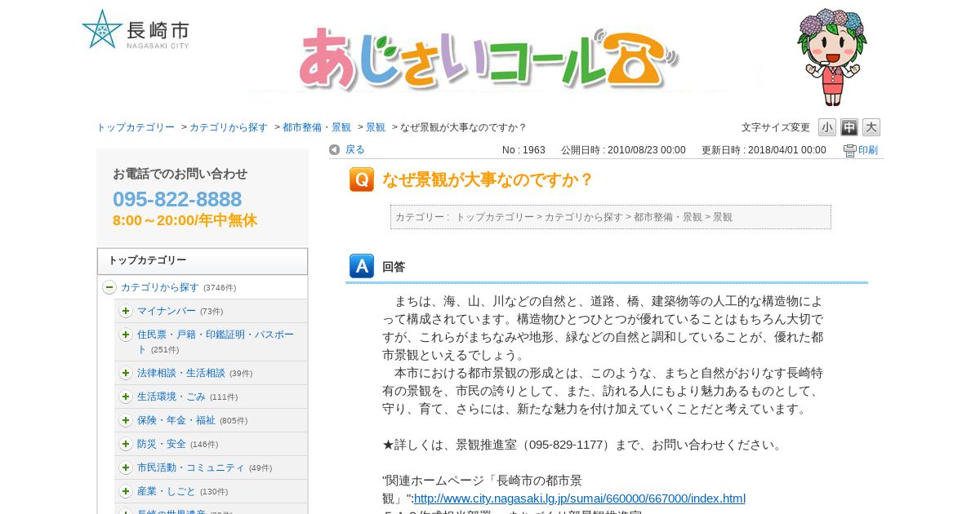
Task: Expand the 保険・年金・福祉 category
Action: (x=126, y=420)
